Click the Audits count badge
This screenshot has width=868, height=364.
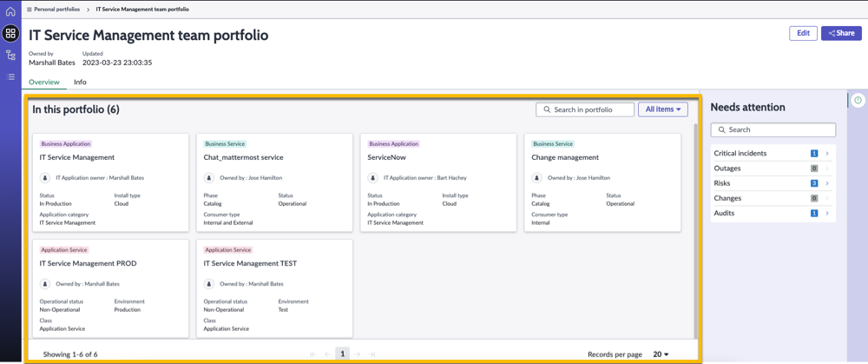point(814,214)
